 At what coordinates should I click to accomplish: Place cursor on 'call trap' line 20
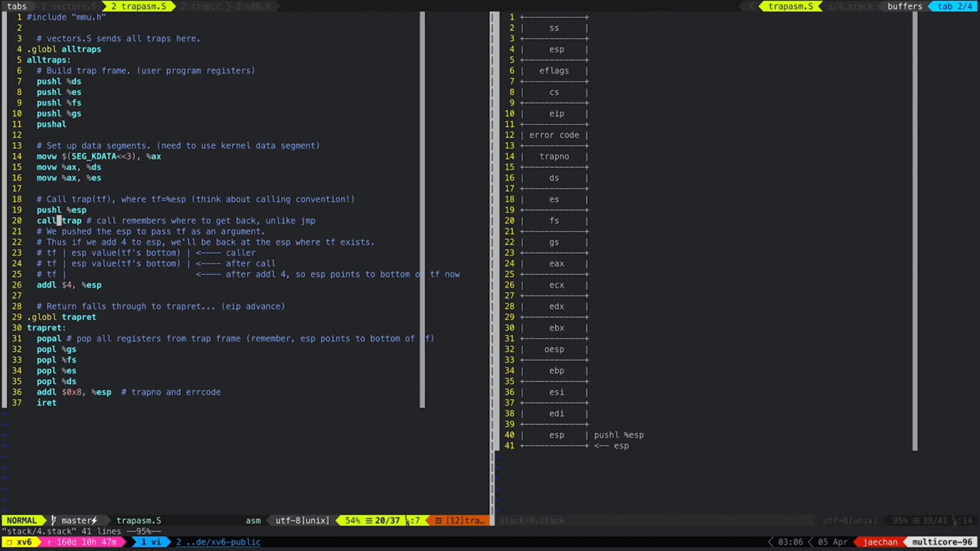tap(59, 220)
